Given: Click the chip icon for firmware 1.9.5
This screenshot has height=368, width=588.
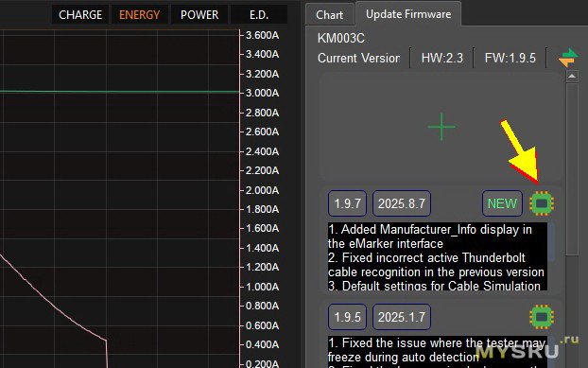Looking at the screenshot, I should 542,317.
